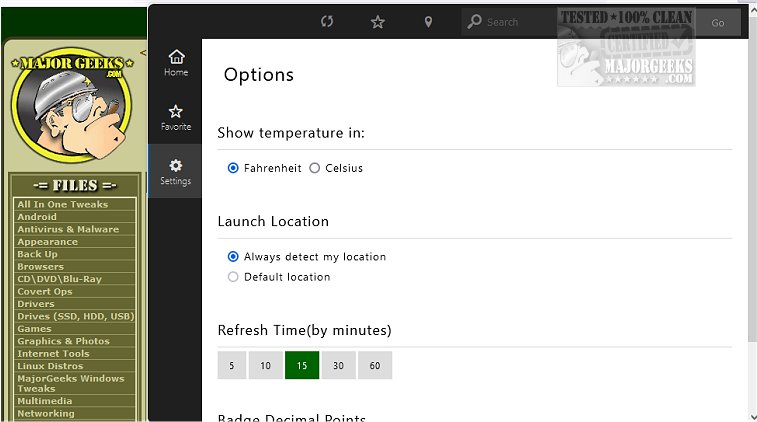Click the location pin icon

[428, 22]
